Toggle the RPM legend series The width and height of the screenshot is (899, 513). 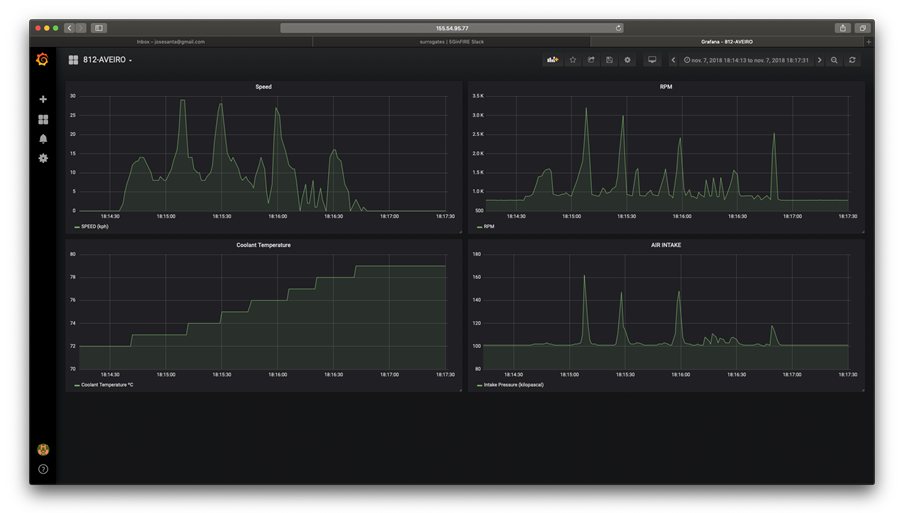coord(490,227)
